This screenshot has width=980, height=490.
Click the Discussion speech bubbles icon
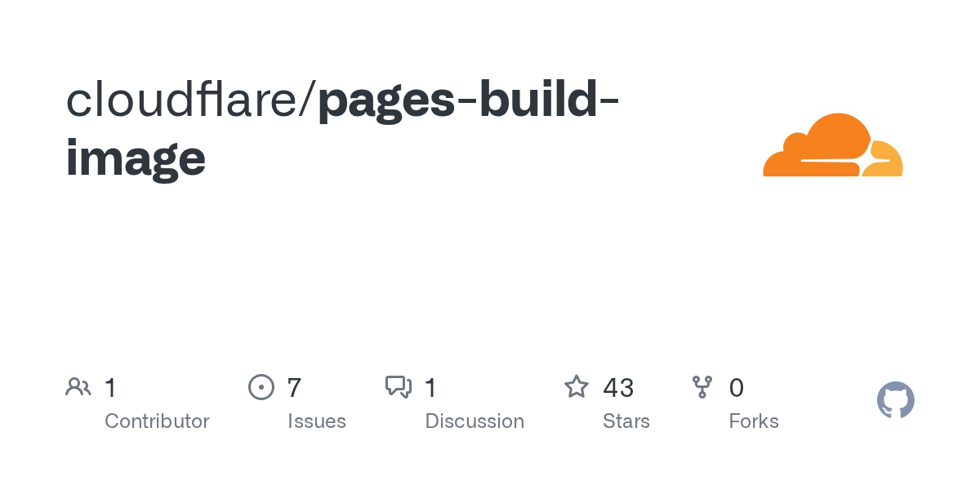coord(399,387)
